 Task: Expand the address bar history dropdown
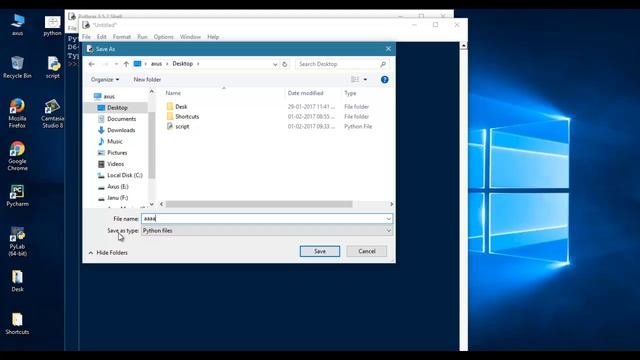[275, 64]
